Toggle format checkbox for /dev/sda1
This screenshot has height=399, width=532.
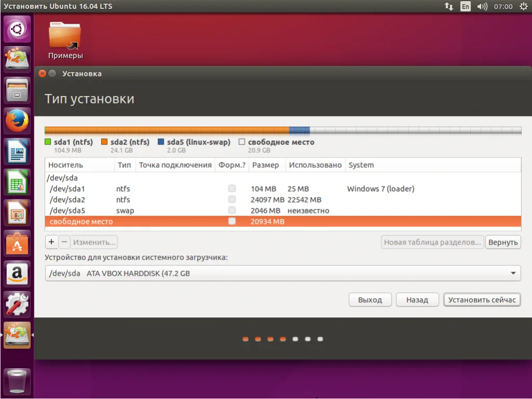click(x=232, y=188)
